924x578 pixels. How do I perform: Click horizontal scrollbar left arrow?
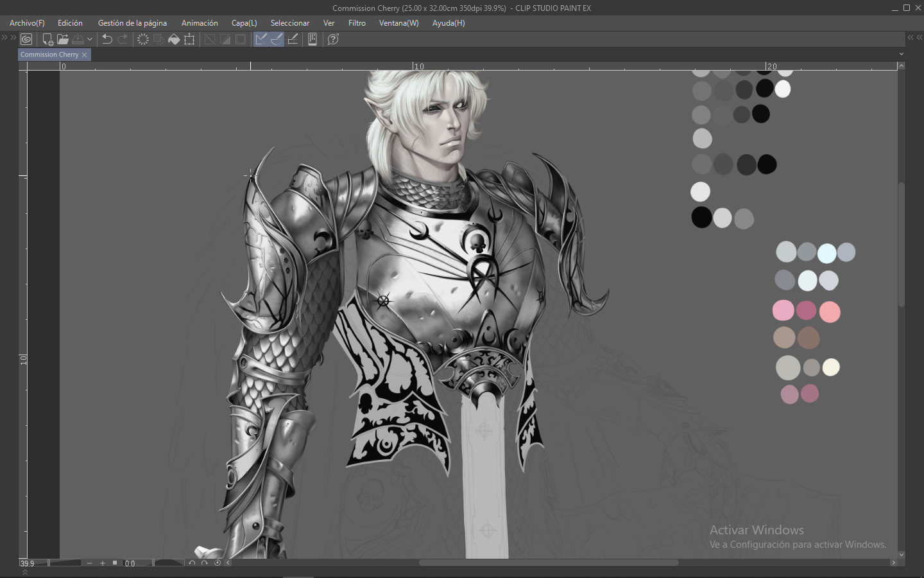(x=228, y=563)
